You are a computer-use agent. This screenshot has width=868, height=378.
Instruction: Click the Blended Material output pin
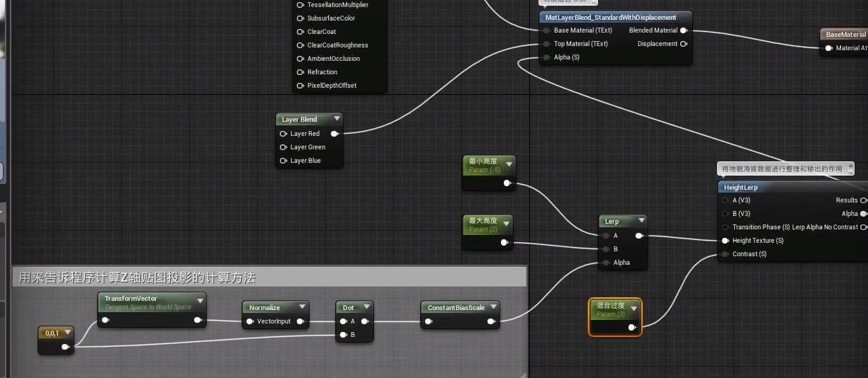tap(683, 30)
